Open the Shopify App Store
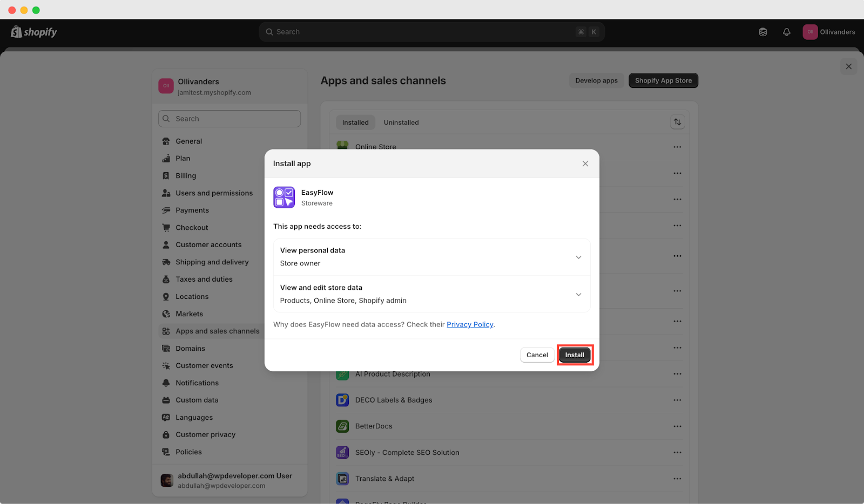 pos(663,80)
